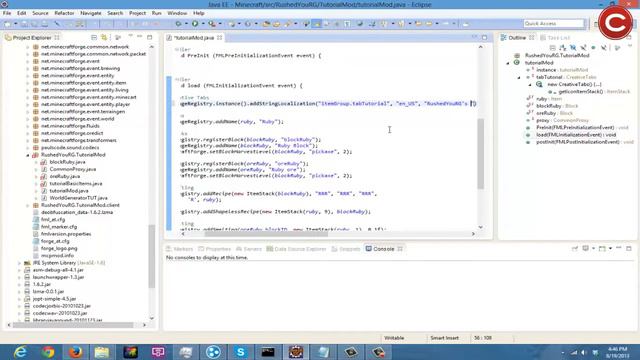Open the Window menu
This screenshot has height=360, width=640.
(177, 13)
